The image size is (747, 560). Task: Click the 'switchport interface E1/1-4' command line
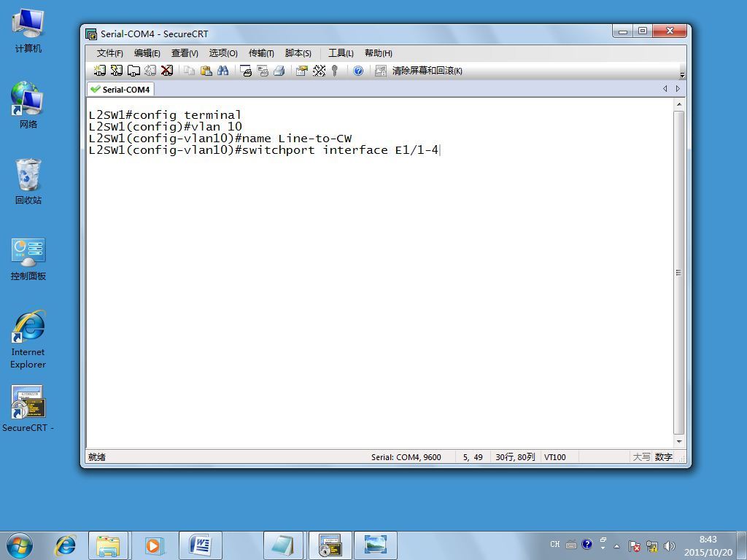click(x=263, y=150)
